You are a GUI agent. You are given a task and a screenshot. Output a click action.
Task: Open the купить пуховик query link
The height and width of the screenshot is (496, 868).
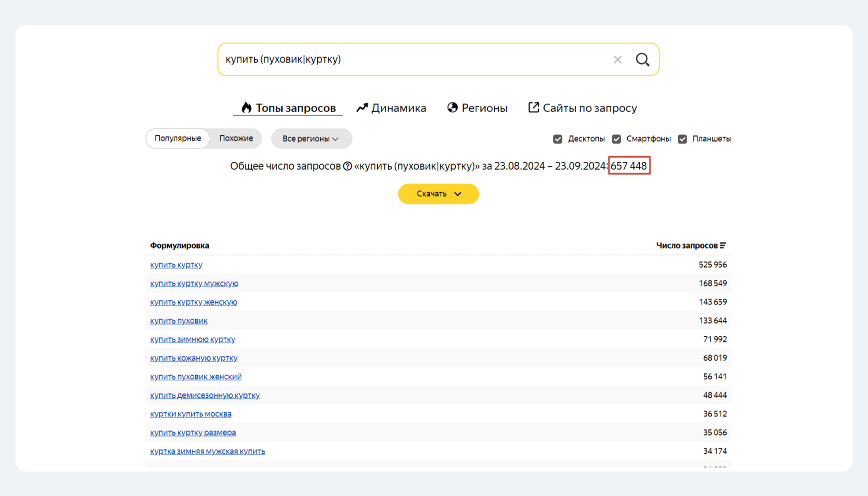178,320
